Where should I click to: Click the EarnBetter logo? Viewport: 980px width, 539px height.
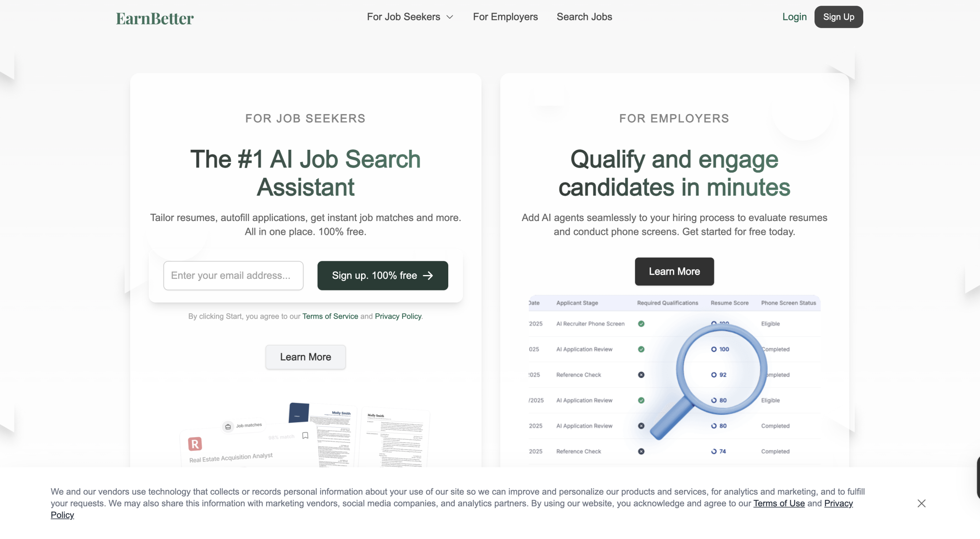coord(155,18)
